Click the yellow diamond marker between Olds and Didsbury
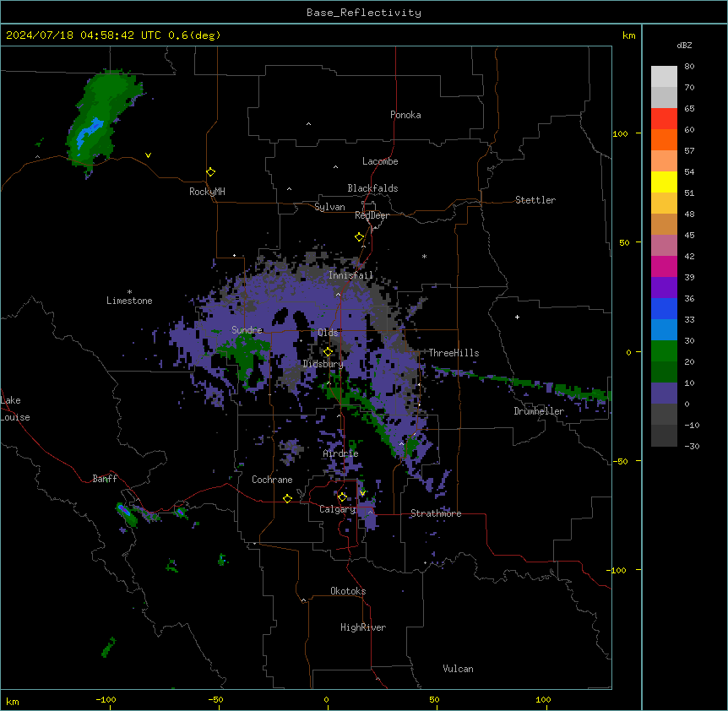728x711 pixels. pyautogui.click(x=328, y=351)
